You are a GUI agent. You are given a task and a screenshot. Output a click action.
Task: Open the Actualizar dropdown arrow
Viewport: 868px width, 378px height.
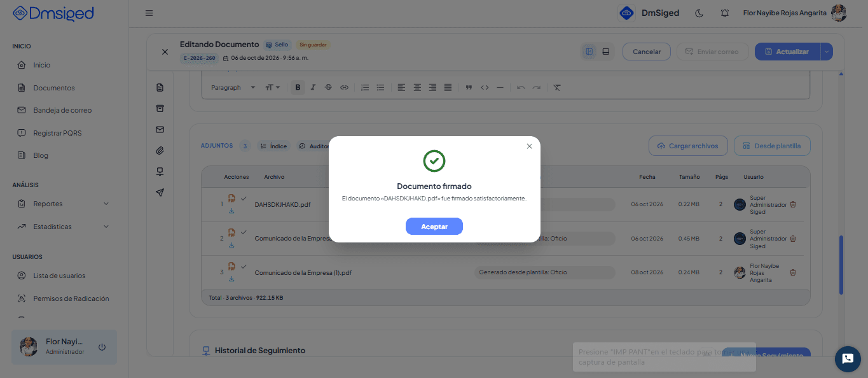[x=827, y=52]
